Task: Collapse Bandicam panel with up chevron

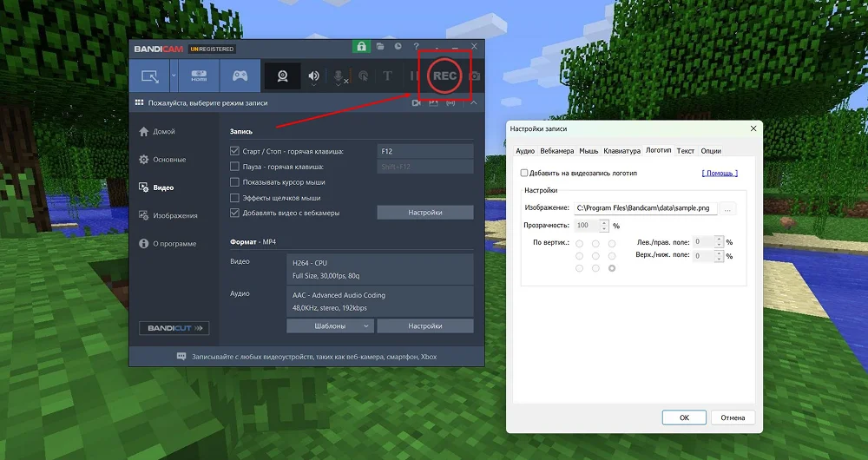Action: [x=474, y=103]
